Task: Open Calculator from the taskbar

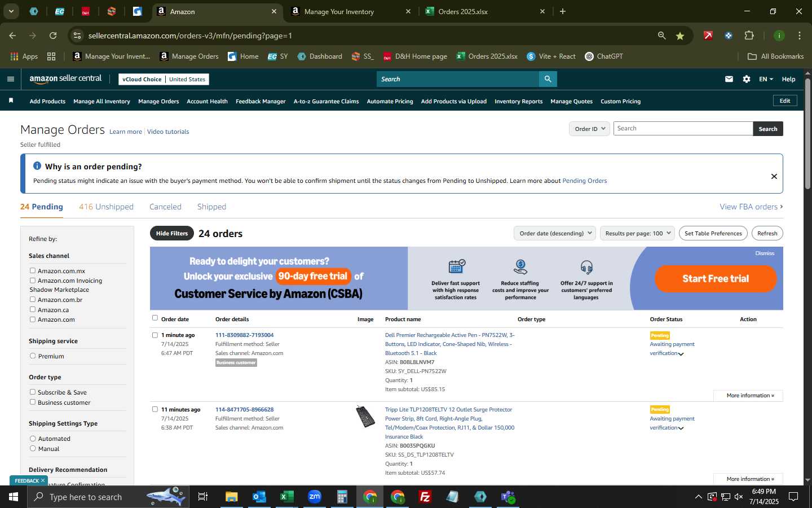Action: pyautogui.click(x=342, y=497)
